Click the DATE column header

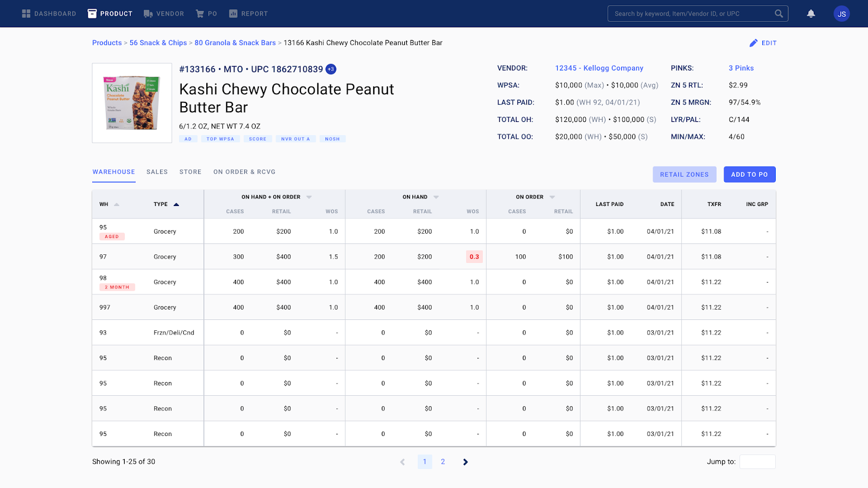coord(667,204)
